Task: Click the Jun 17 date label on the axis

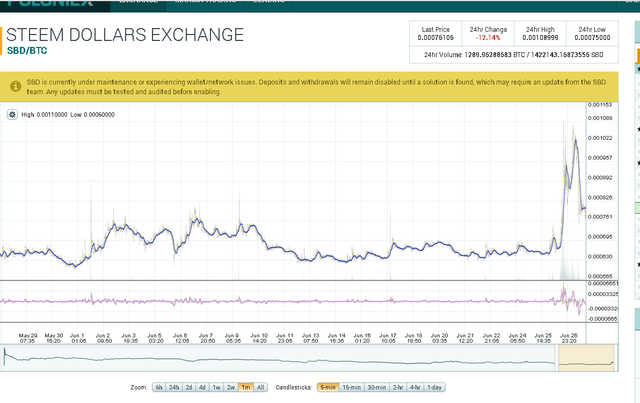Action: (x=388, y=338)
